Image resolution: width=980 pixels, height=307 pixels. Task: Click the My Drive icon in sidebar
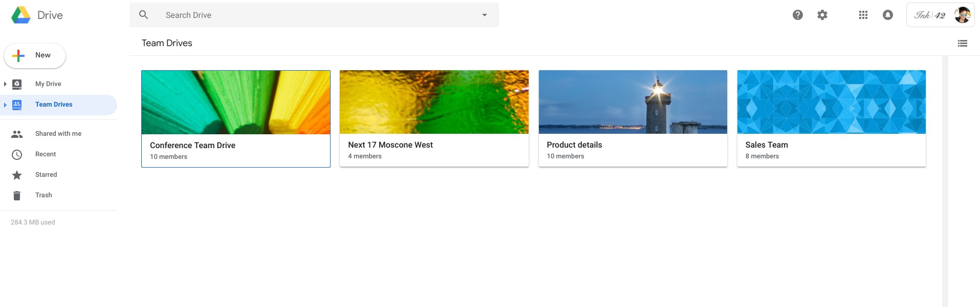pos(17,84)
